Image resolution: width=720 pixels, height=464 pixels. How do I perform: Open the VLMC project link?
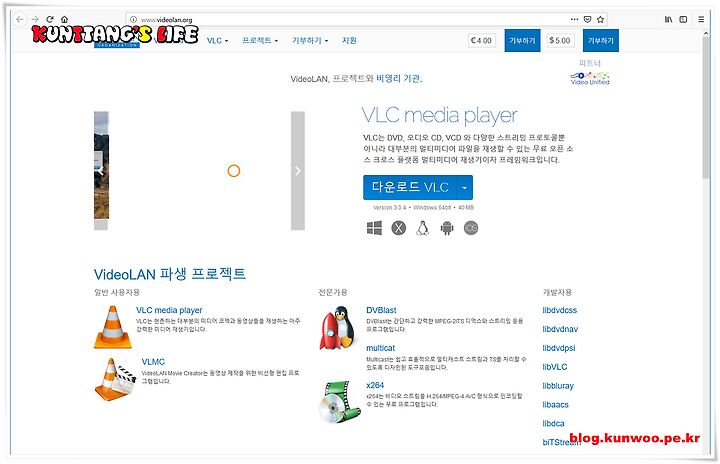tap(153, 362)
